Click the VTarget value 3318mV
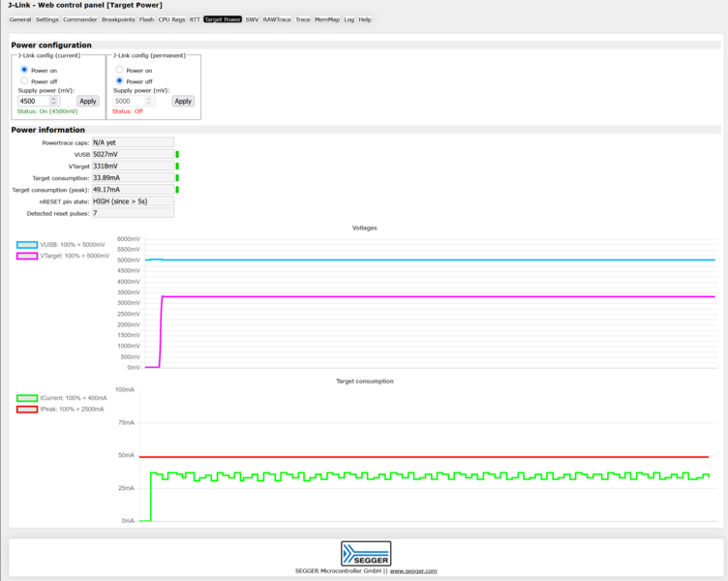Viewport: 728px width, 581px height. click(x=133, y=166)
